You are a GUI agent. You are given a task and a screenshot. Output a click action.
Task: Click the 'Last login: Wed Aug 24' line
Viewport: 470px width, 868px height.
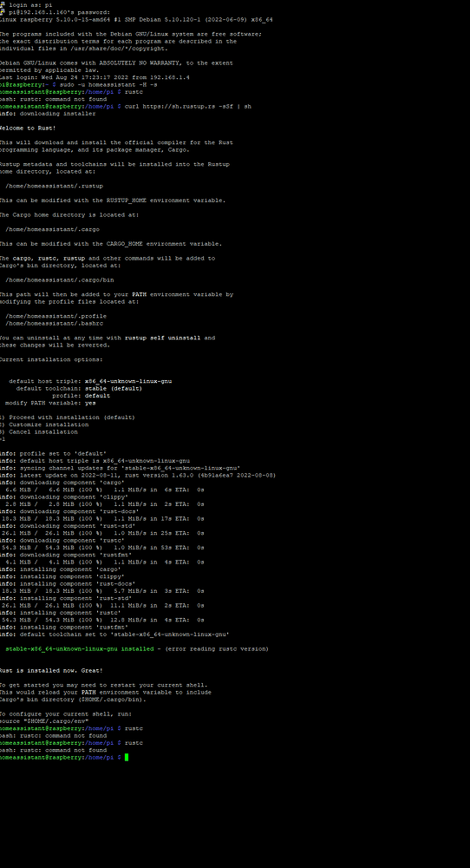(x=95, y=77)
